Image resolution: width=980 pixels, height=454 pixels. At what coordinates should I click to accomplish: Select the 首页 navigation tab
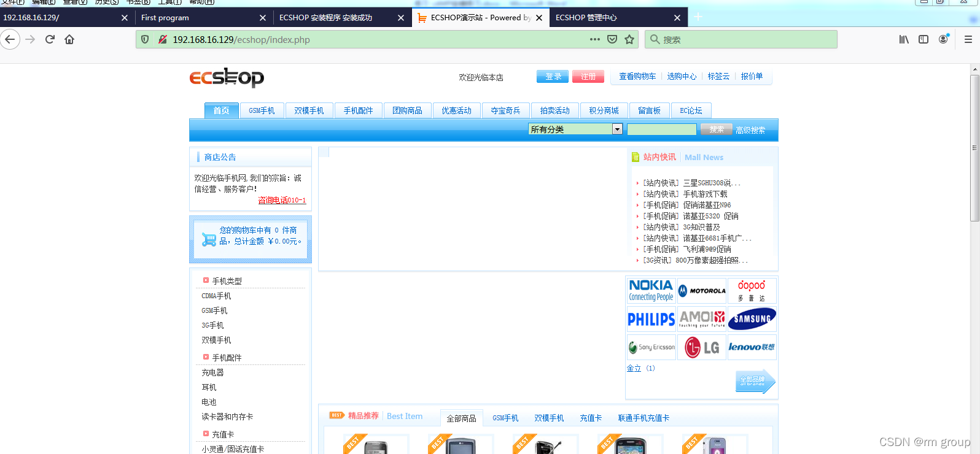pos(221,110)
